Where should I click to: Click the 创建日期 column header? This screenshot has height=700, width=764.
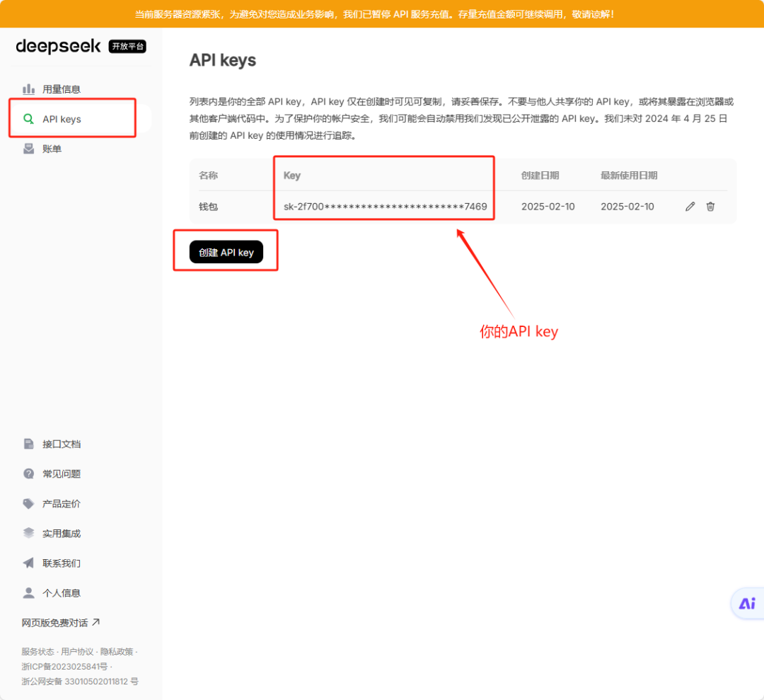click(x=540, y=176)
